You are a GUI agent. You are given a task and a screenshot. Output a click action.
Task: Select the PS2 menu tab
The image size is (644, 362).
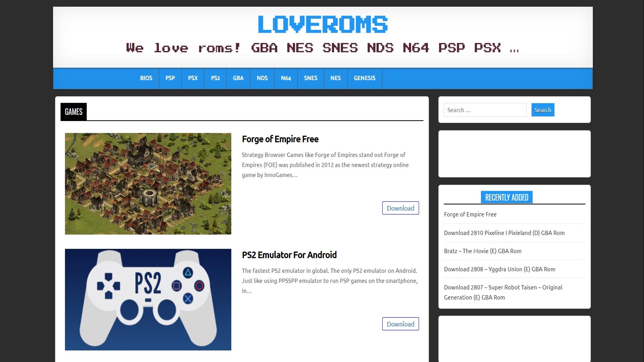coord(215,78)
